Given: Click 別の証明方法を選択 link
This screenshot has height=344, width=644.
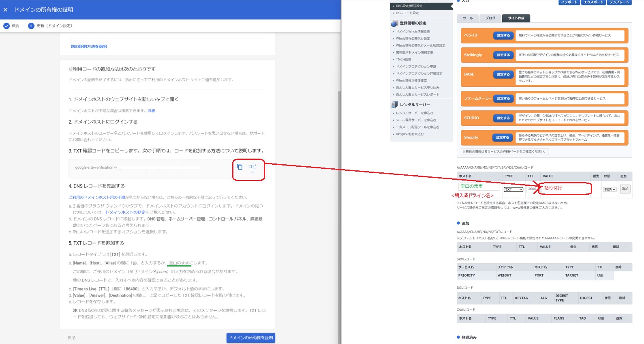Looking at the screenshot, I should [x=89, y=47].
